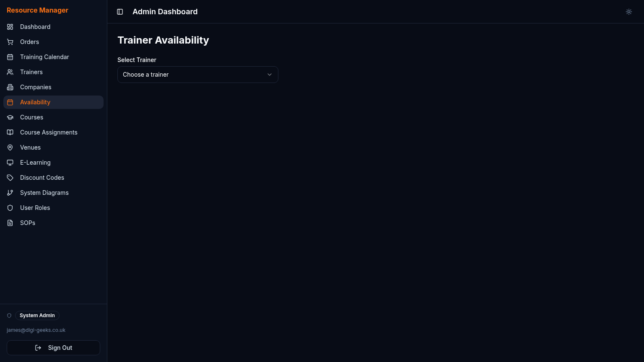The image size is (644, 362).
Task: Open User Roles page
Action: 53,208
